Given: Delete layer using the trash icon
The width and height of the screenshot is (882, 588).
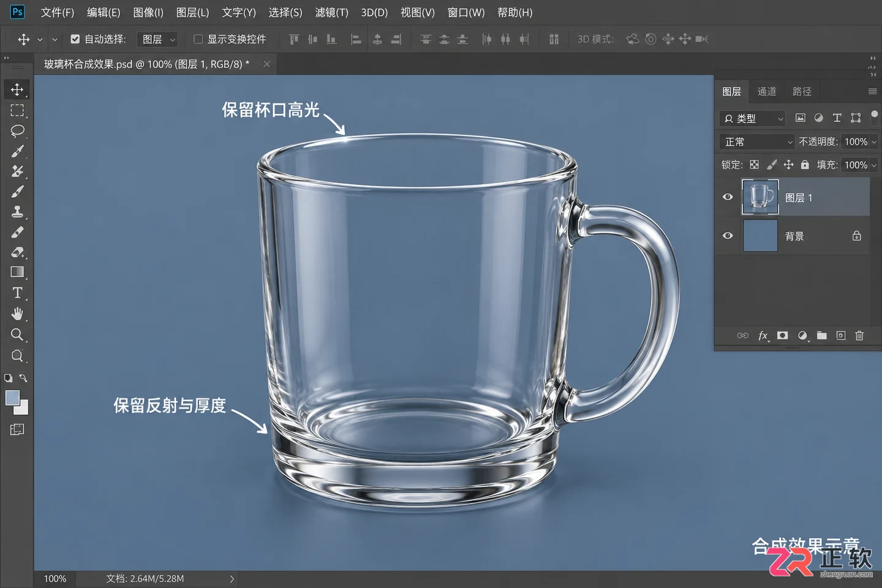Looking at the screenshot, I should (859, 336).
